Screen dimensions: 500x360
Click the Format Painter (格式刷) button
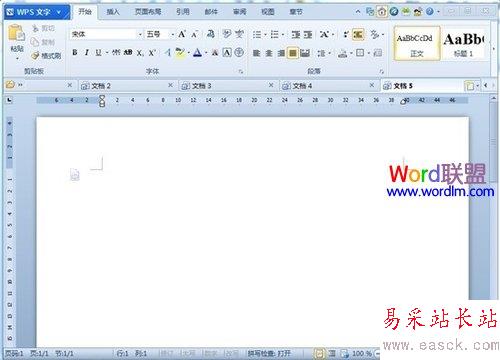[47, 56]
